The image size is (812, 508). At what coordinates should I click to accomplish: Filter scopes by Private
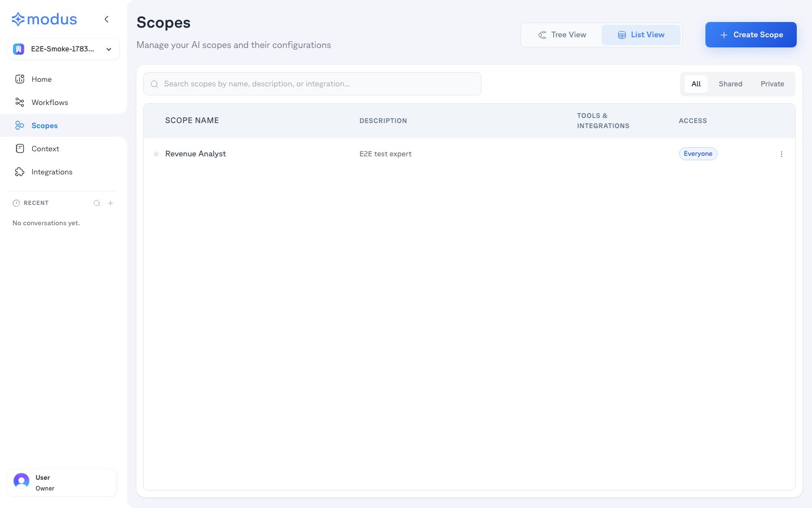(772, 84)
